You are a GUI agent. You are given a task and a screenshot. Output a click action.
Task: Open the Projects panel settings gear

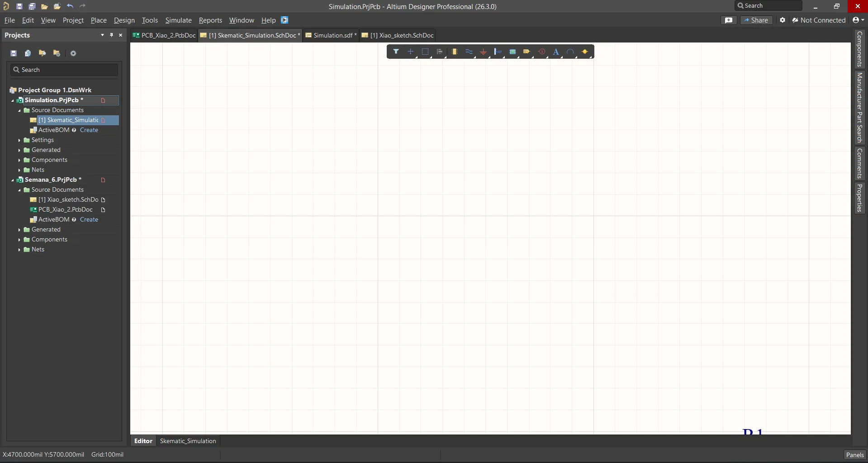73,53
